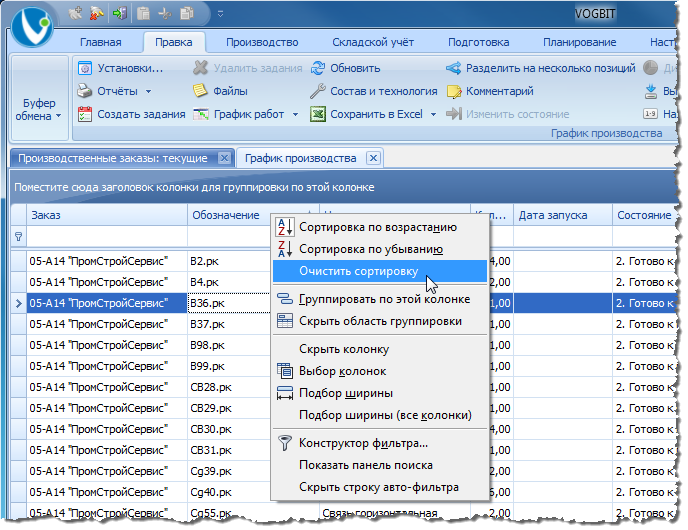Click the Файлы notes icon
Viewport: 688px width, 530px height.
[200, 91]
